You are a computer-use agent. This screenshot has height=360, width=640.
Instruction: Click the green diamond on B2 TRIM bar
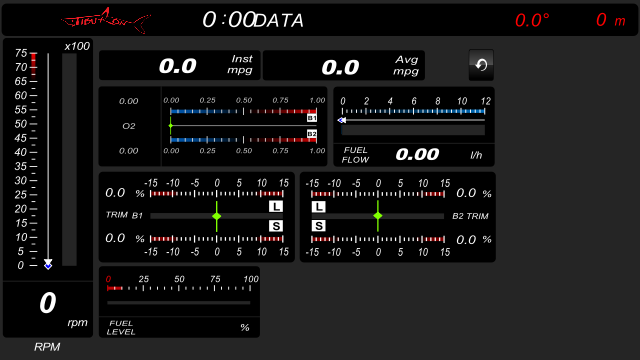pos(378,216)
